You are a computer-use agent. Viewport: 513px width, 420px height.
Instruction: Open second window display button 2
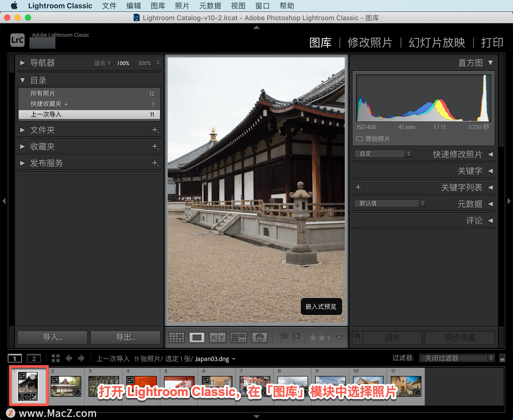click(x=34, y=358)
